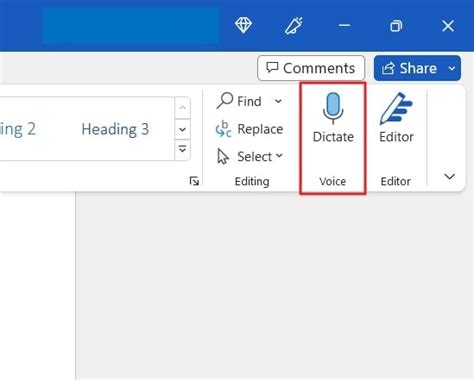Apply the Heading 2 style
This screenshot has height=380, width=474.
pos(17,129)
